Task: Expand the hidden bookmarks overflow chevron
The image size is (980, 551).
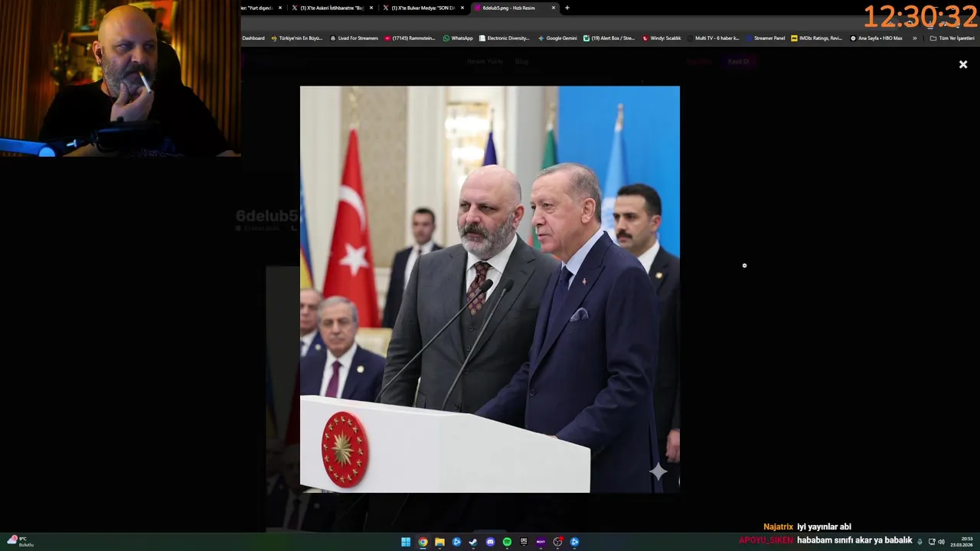Action: 914,38
